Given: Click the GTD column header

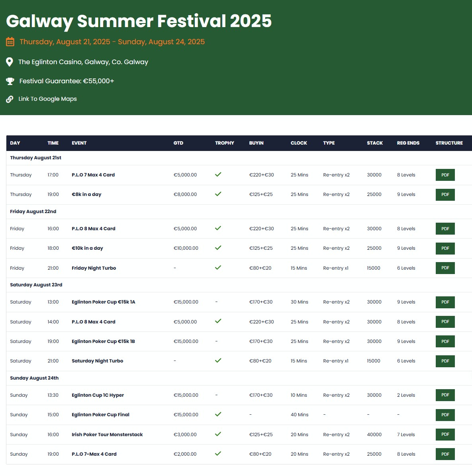Looking at the screenshot, I should coord(178,143).
